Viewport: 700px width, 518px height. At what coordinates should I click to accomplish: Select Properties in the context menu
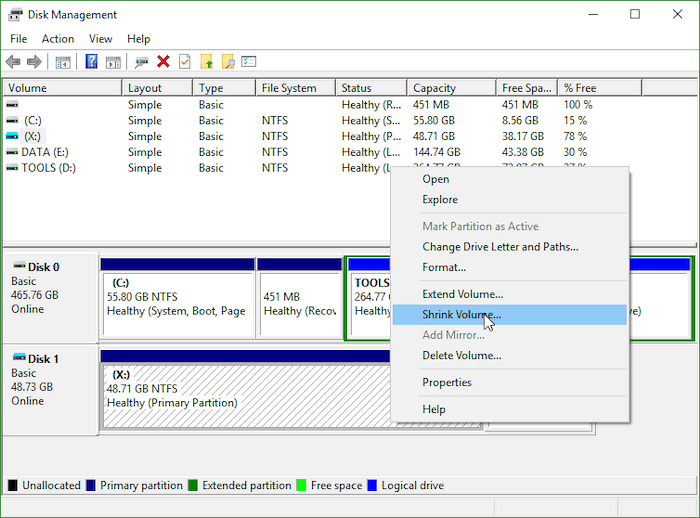click(446, 382)
